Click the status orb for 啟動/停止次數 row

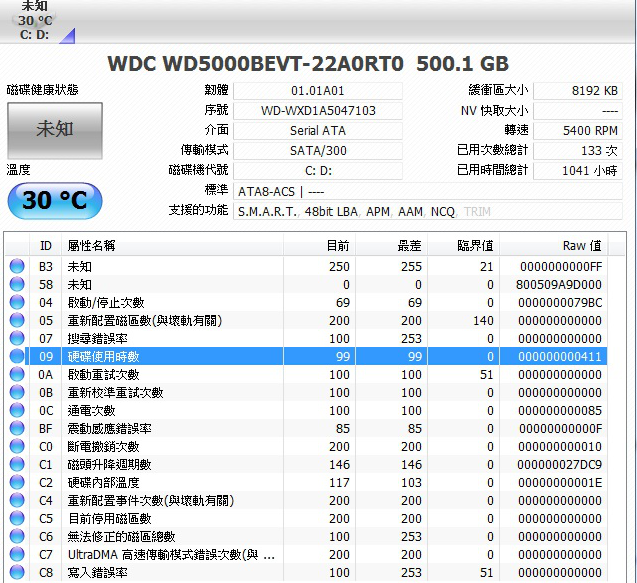point(17,302)
